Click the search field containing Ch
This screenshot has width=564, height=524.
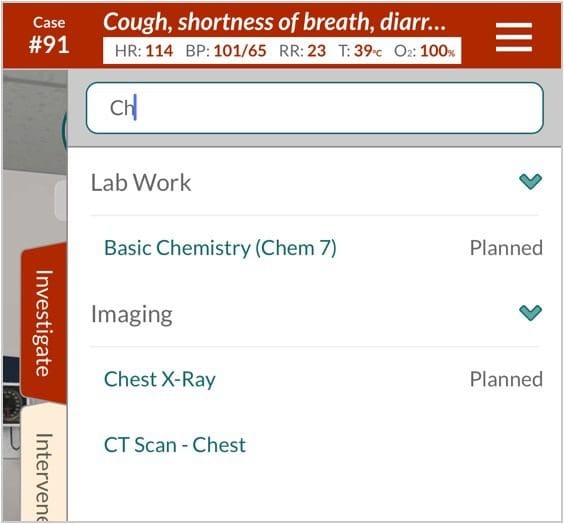coord(315,108)
